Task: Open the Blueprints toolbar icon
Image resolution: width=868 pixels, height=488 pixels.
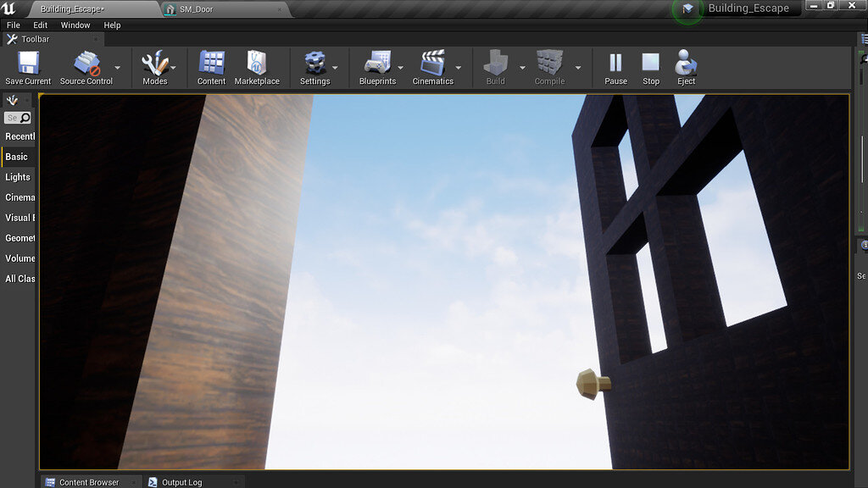Action: 378,64
